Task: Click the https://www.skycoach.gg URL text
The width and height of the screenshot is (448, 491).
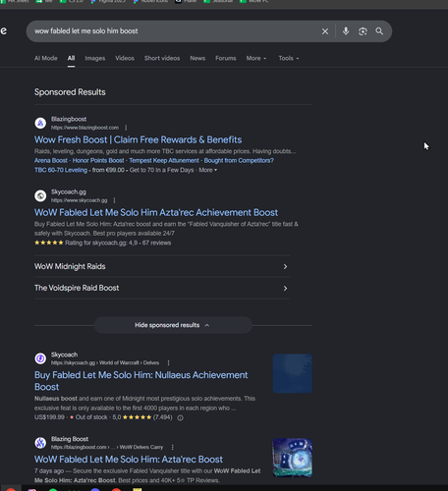Action: 79,200
